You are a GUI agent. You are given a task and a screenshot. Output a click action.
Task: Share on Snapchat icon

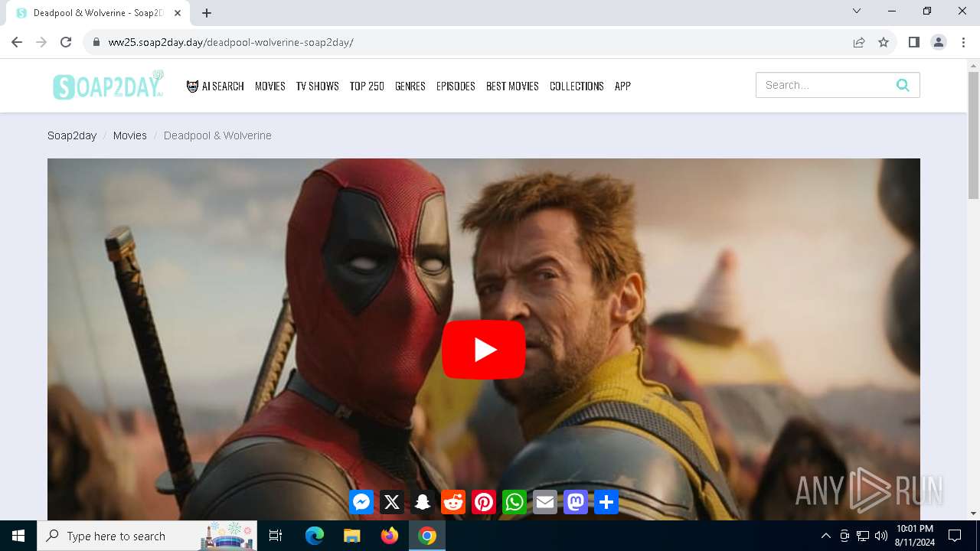coord(423,502)
